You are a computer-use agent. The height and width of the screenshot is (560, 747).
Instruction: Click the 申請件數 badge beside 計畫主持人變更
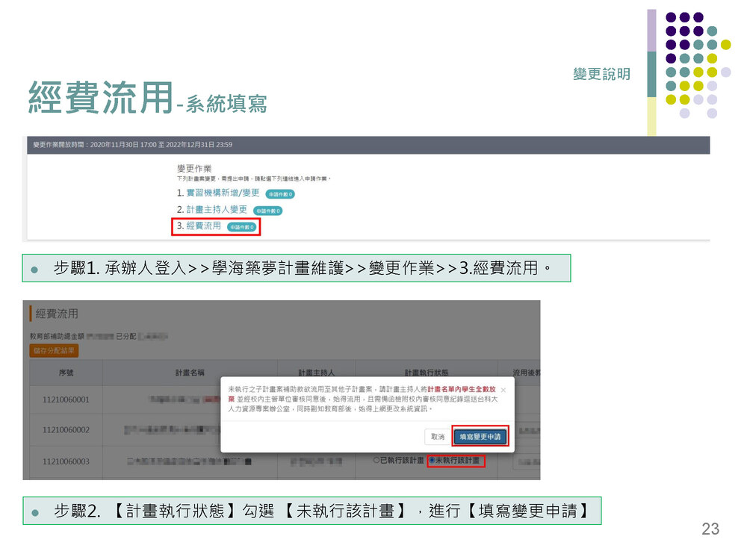coord(267,211)
